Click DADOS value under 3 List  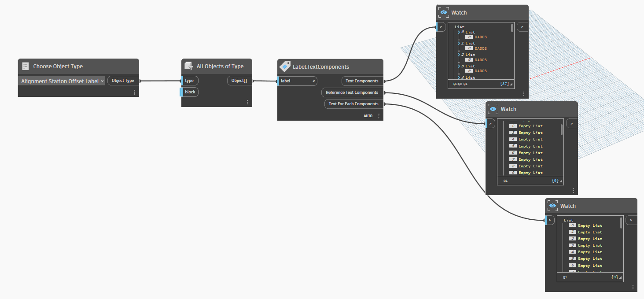[x=481, y=71]
